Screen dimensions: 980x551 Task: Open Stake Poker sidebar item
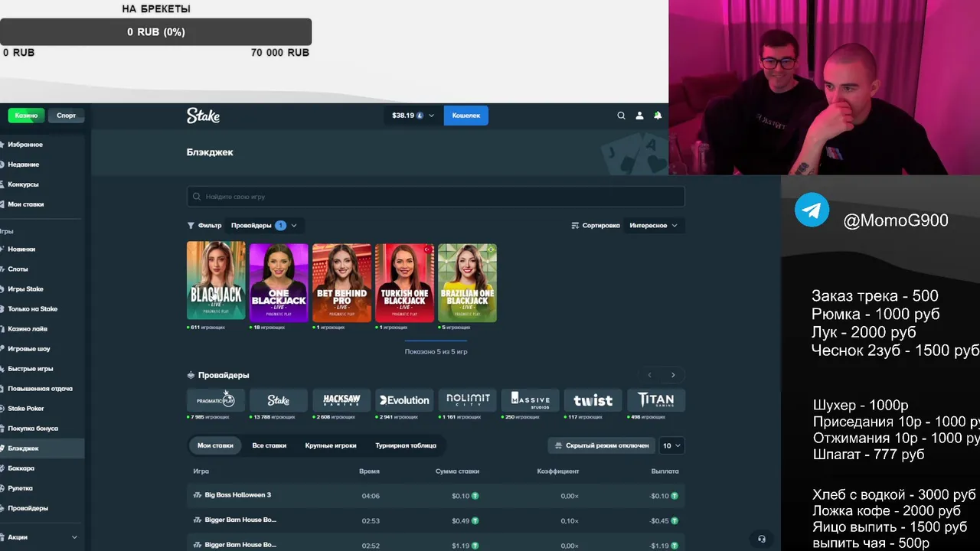tap(42, 409)
